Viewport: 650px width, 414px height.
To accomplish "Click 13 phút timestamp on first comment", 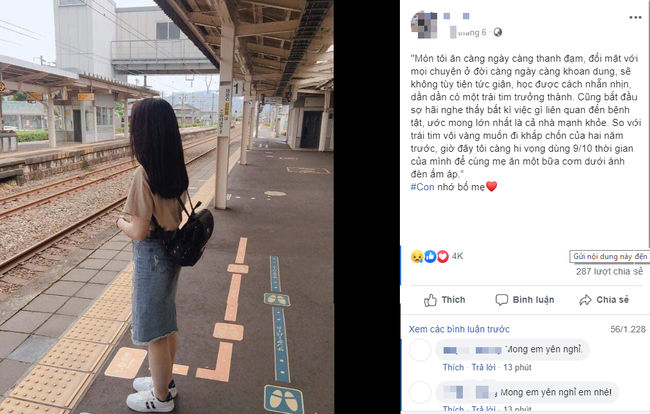I will point(517,367).
